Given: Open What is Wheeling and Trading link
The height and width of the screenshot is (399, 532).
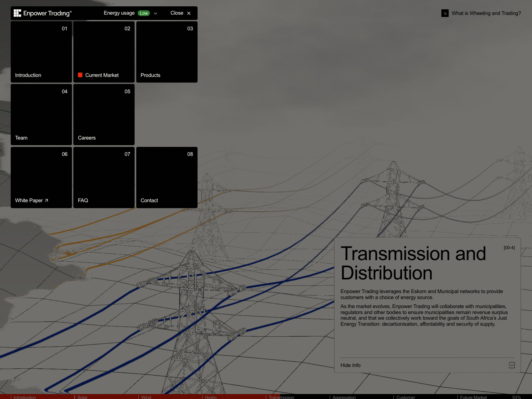Looking at the screenshot, I should 486,13.
